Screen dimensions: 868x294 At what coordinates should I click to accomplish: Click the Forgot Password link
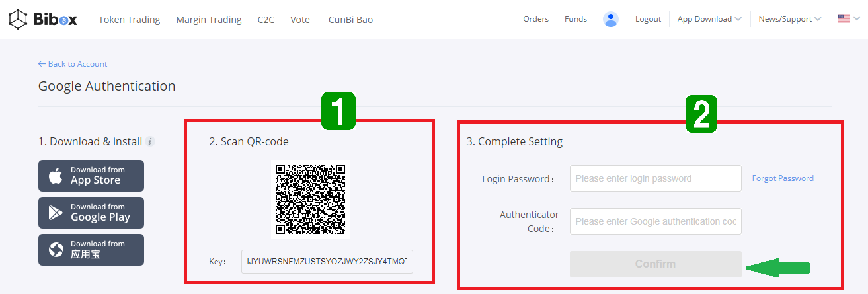point(783,178)
